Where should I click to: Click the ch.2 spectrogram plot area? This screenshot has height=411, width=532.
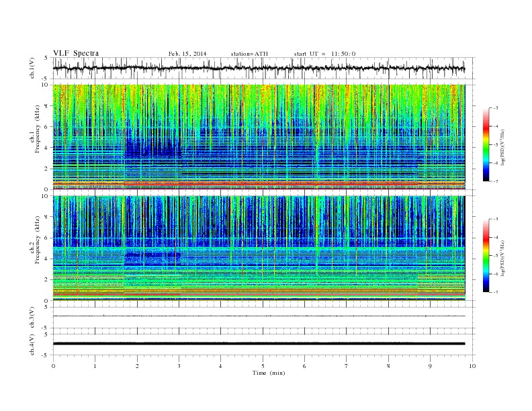click(259, 248)
